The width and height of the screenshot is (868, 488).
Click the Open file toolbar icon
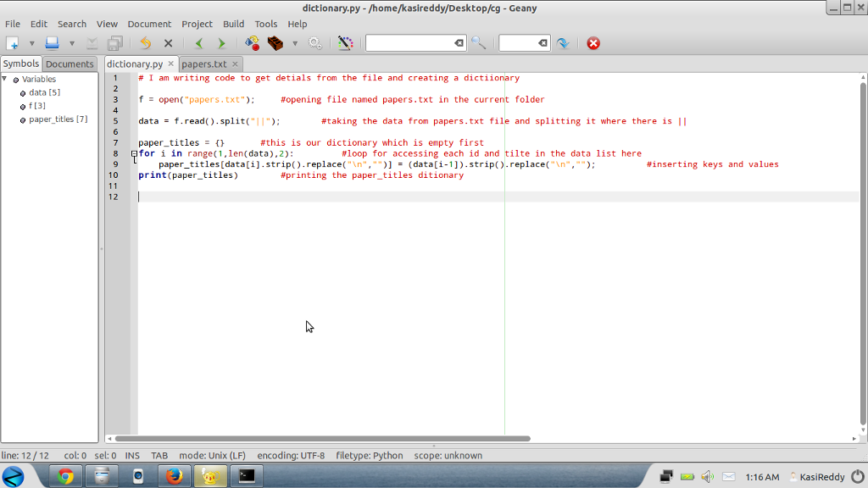click(52, 43)
